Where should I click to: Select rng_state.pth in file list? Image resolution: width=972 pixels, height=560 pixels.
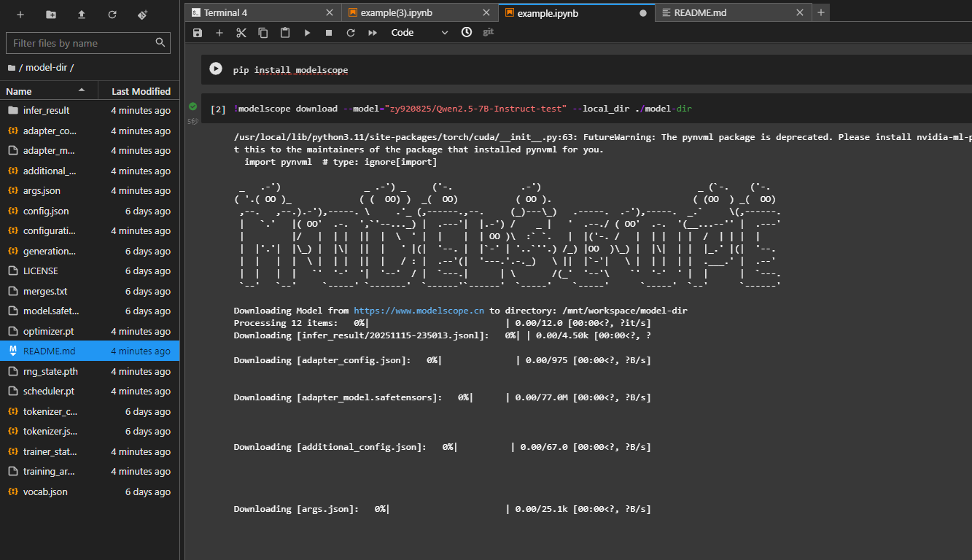point(90,371)
